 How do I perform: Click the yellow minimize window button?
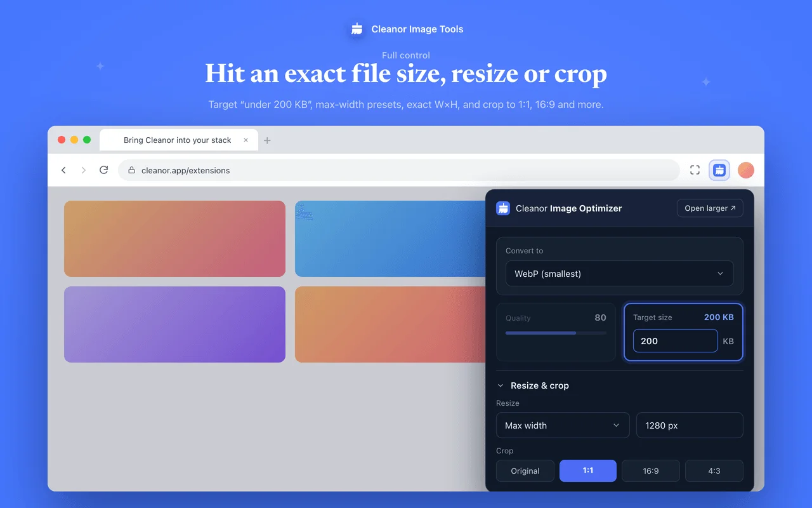click(74, 140)
